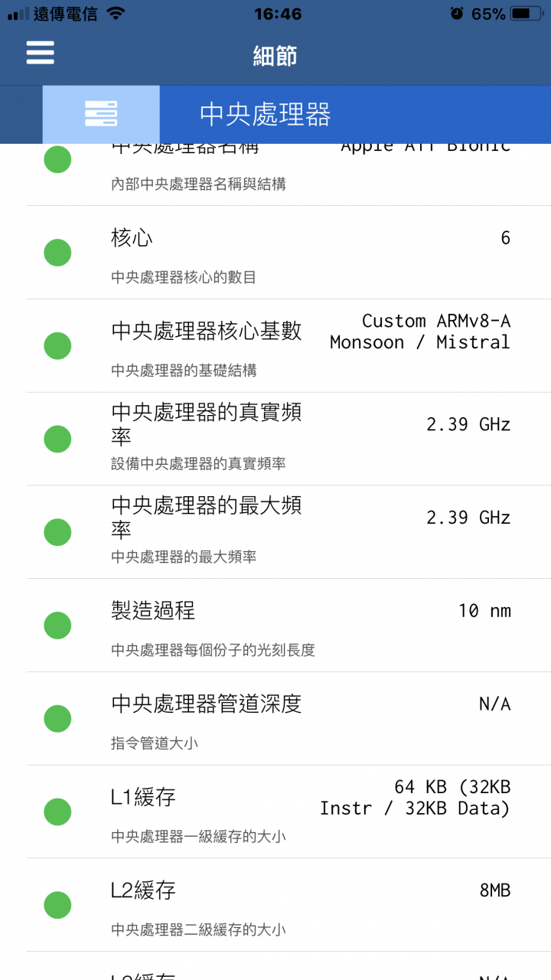Tap green dot beside 中央處理器的真實頻率
551x980 pixels.
coord(57,439)
